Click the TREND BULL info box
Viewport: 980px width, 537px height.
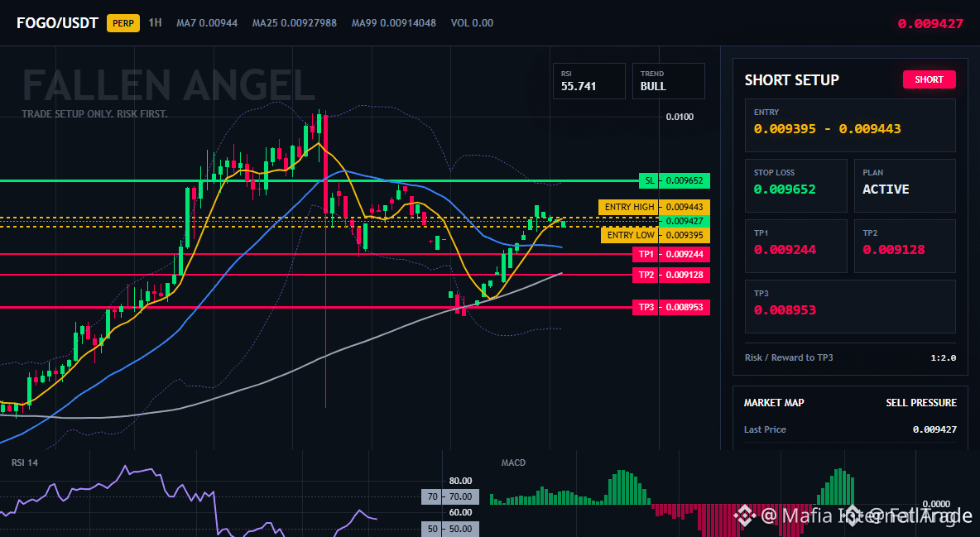point(668,80)
